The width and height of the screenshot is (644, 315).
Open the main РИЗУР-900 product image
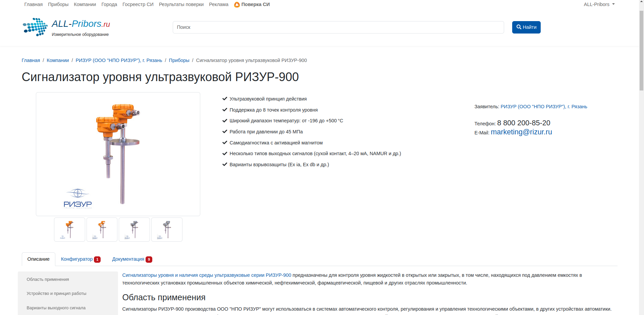coord(118,154)
